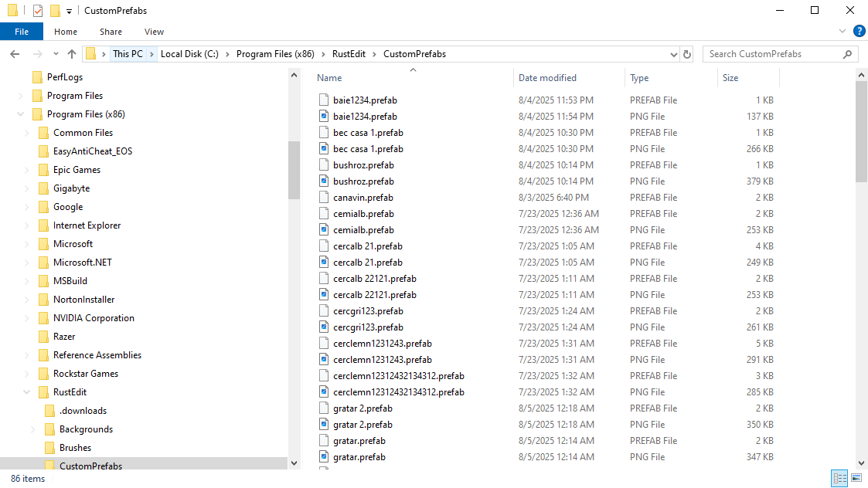This screenshot has height=488, width=868.
Task: Select the canavin.prefab file icon
Action: tap(325, 198)
